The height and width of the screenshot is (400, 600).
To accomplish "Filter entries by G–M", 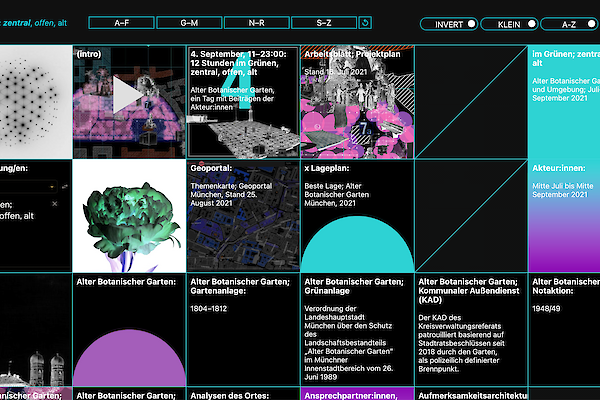I will click(x=188, y=22).
